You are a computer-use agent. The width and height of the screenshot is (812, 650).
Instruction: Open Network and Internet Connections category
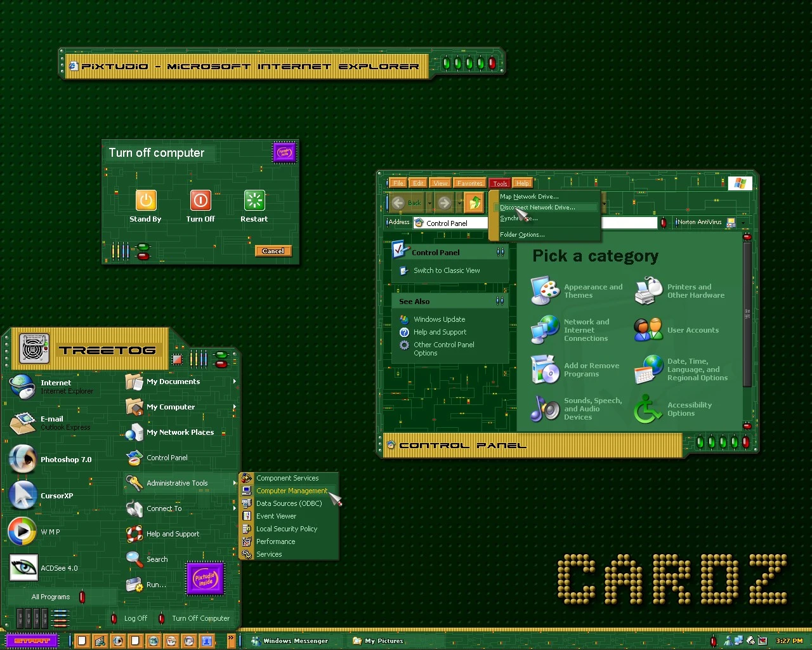[x=570, y=330]
